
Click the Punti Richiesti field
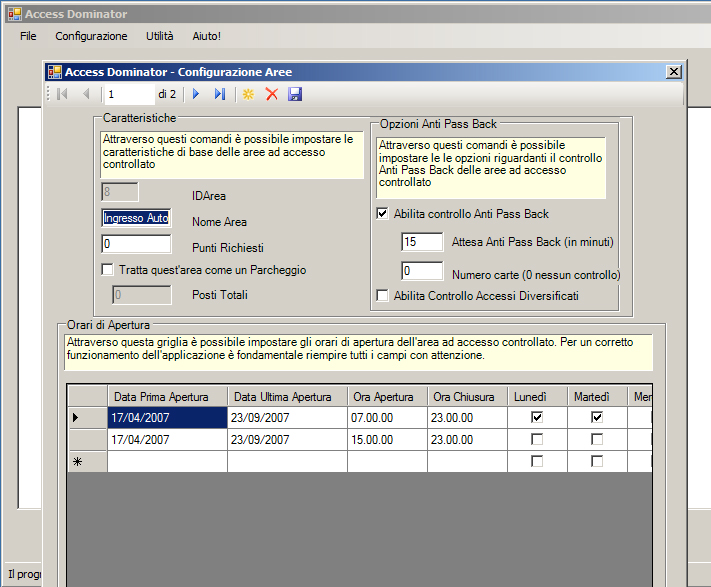pos(136,244)
